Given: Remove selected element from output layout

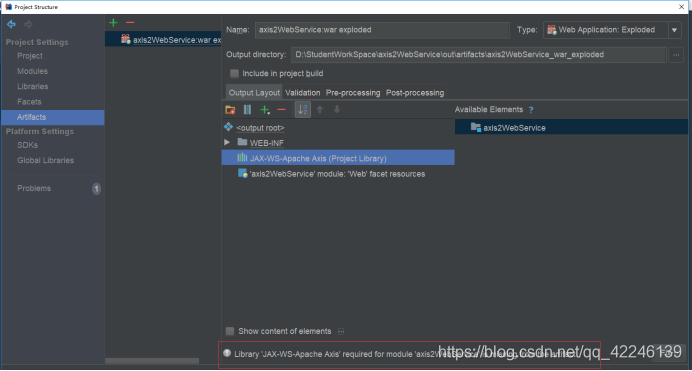Looking at the screenshot, I should pos(282,110).
